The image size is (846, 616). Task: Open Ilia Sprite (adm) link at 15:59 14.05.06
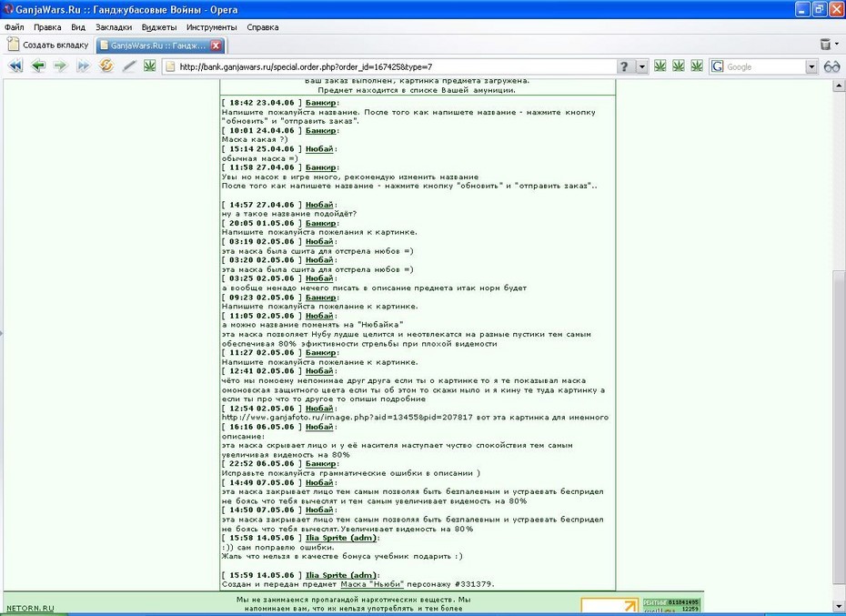pos(341,575)
